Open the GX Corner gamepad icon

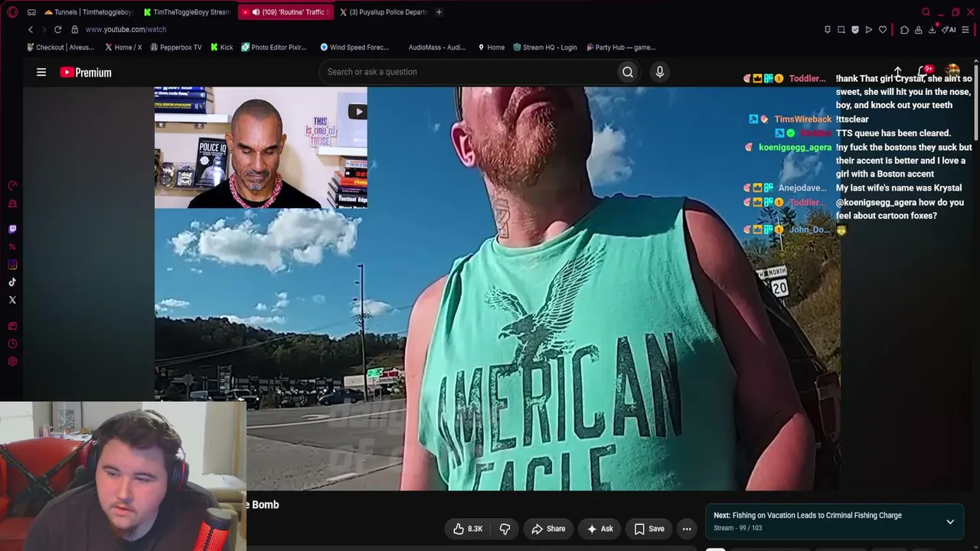[x=31, y=12]
